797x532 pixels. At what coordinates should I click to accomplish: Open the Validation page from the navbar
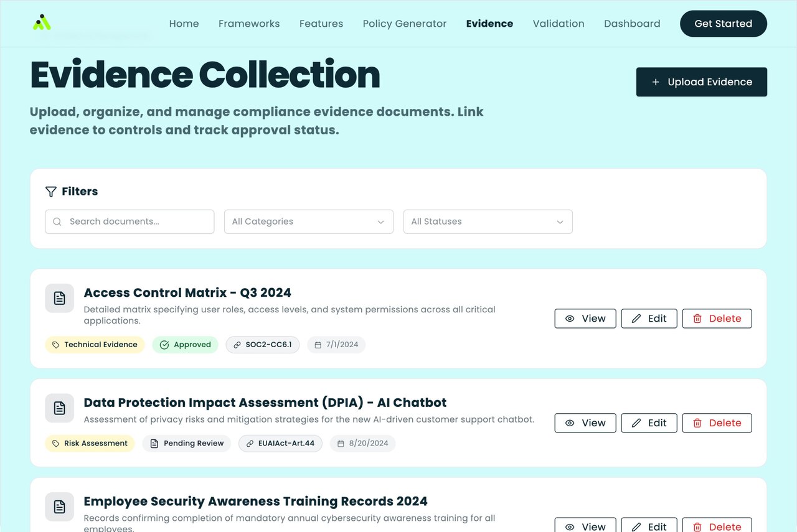tap(559, 24)
